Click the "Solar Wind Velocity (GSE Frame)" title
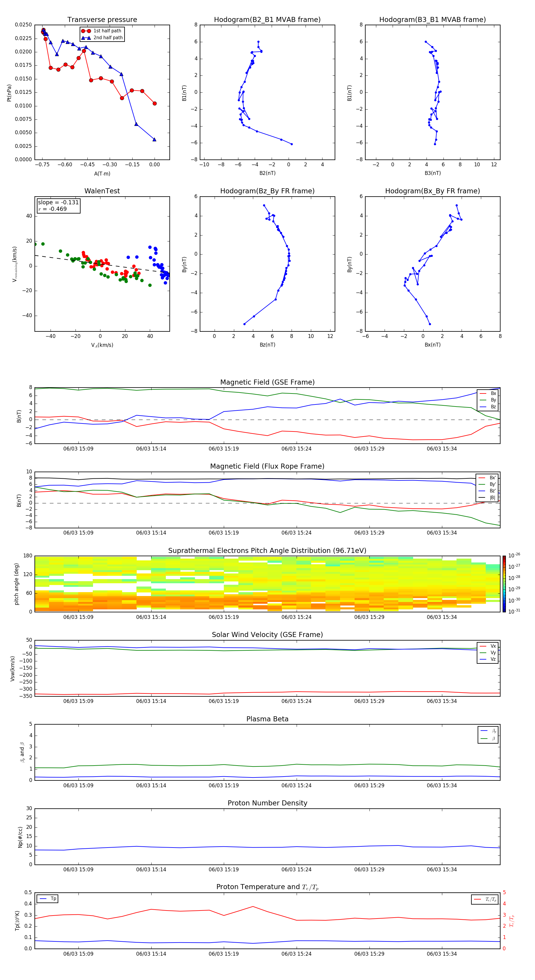 coord(267,635)
